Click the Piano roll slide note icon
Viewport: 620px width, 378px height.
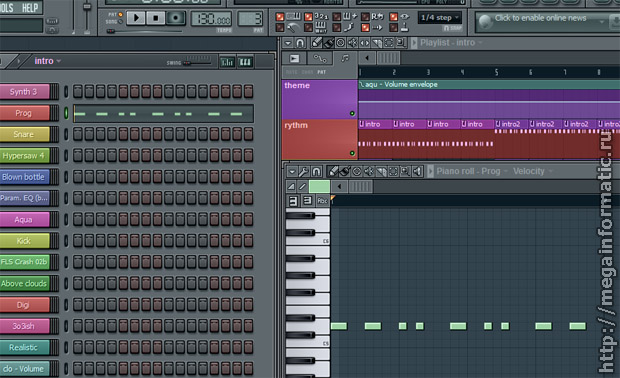[x=302, y=186]
